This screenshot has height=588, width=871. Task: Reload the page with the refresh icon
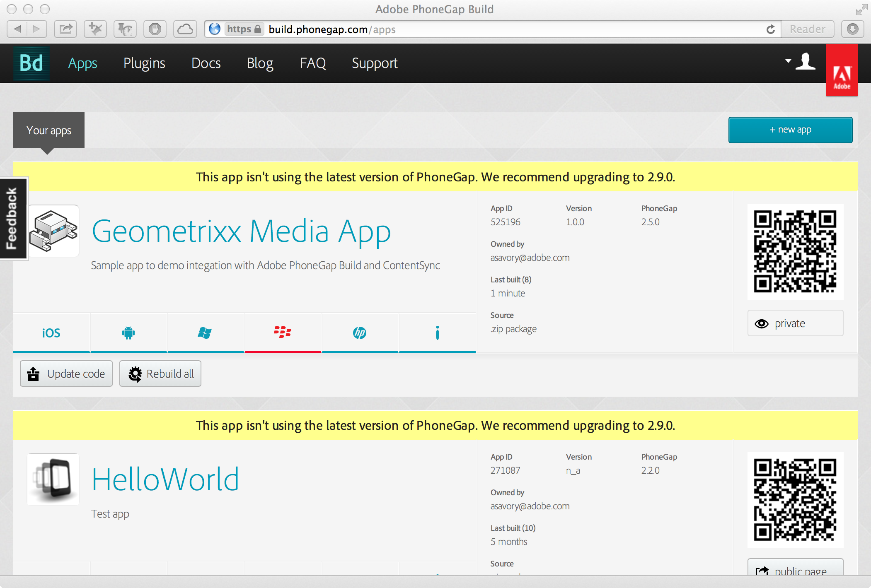pos(770,29)
